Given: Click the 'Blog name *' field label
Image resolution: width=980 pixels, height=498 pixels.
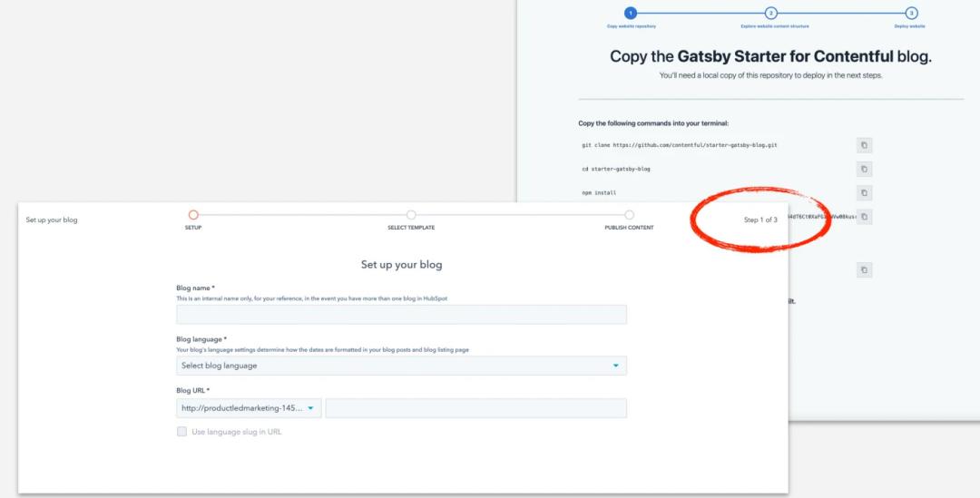Looking at the screenshot, I should [195, 288].
